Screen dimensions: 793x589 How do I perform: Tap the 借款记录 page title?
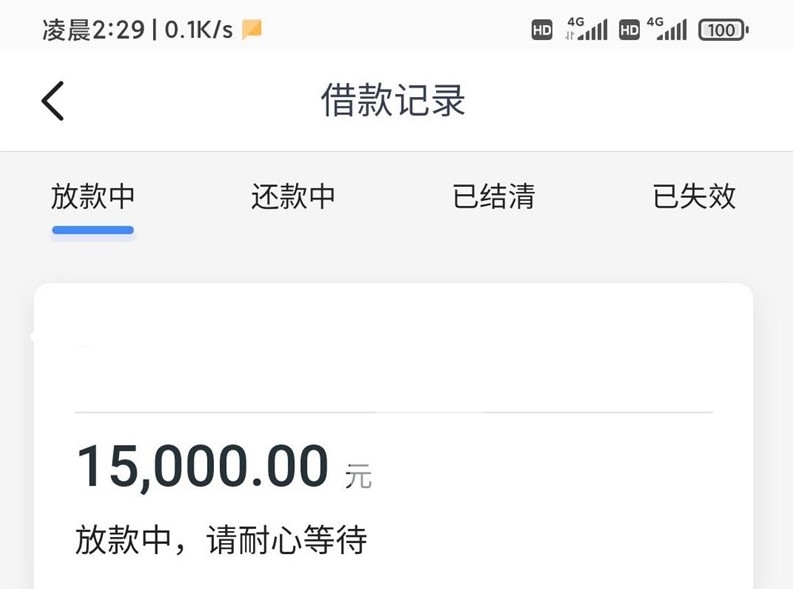[x=393, y=100]
